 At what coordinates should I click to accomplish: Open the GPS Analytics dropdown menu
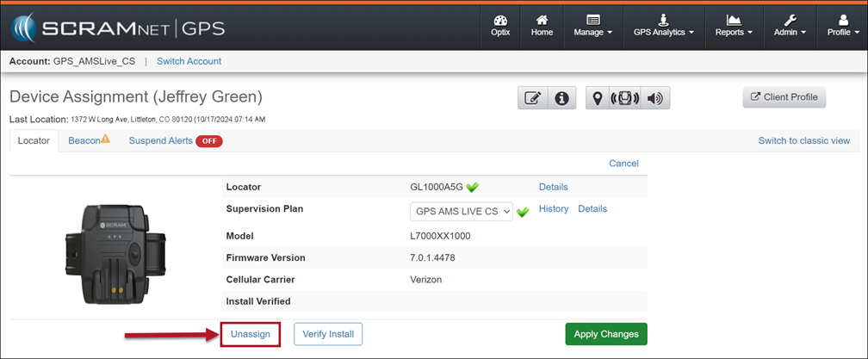click(664, 26)
